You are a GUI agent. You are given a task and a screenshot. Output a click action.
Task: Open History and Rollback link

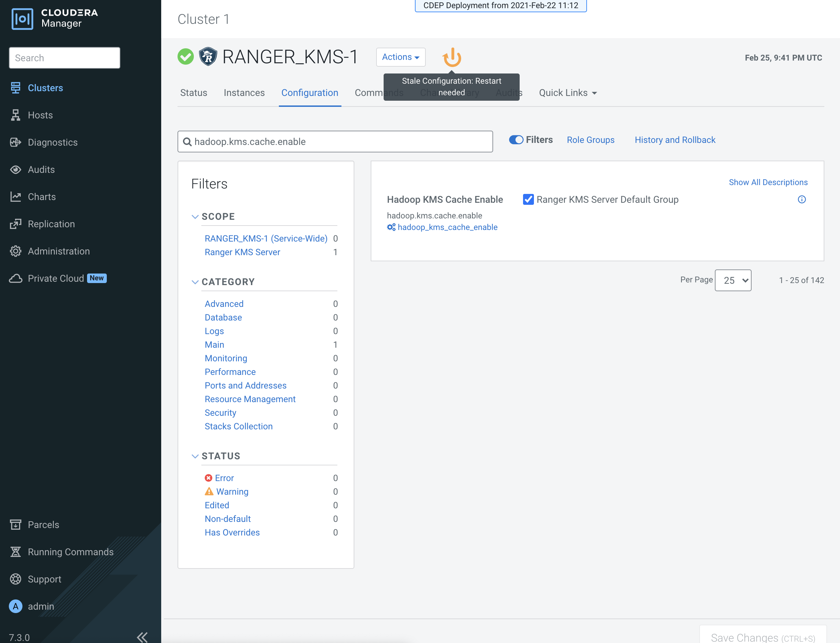tap(675, 140)
